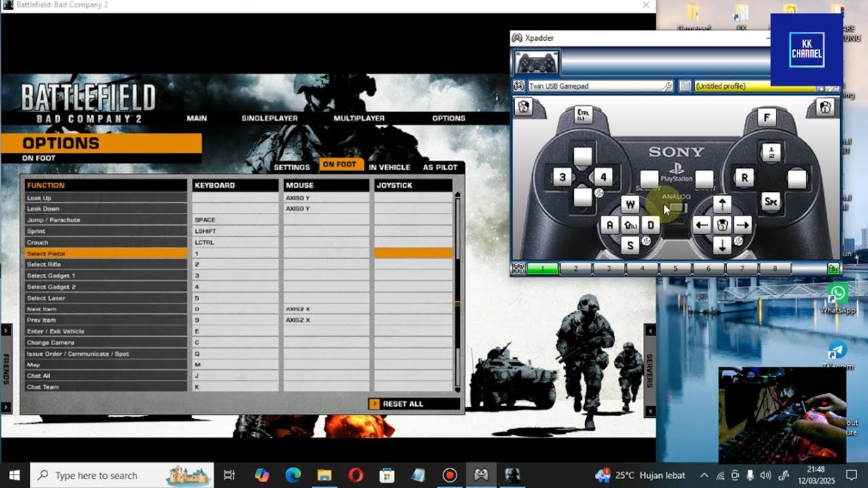Click RESET ALL button

click(414, 404)
